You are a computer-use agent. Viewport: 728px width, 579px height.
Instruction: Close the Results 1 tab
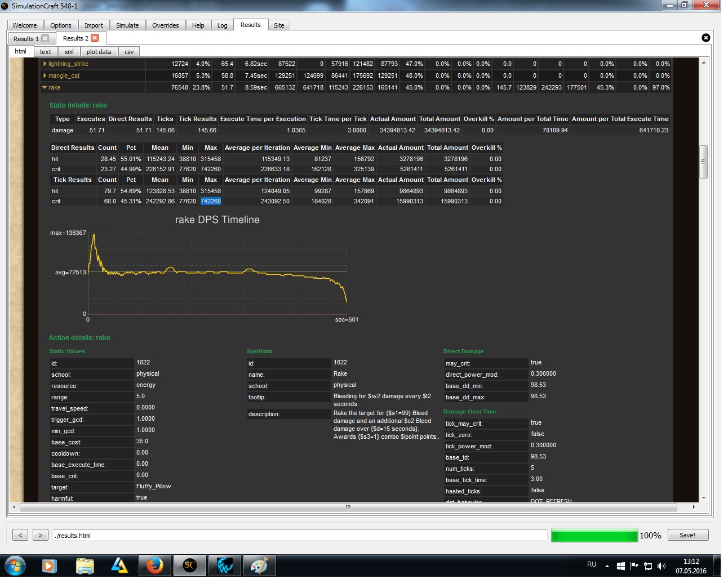[x=45, y=38]
